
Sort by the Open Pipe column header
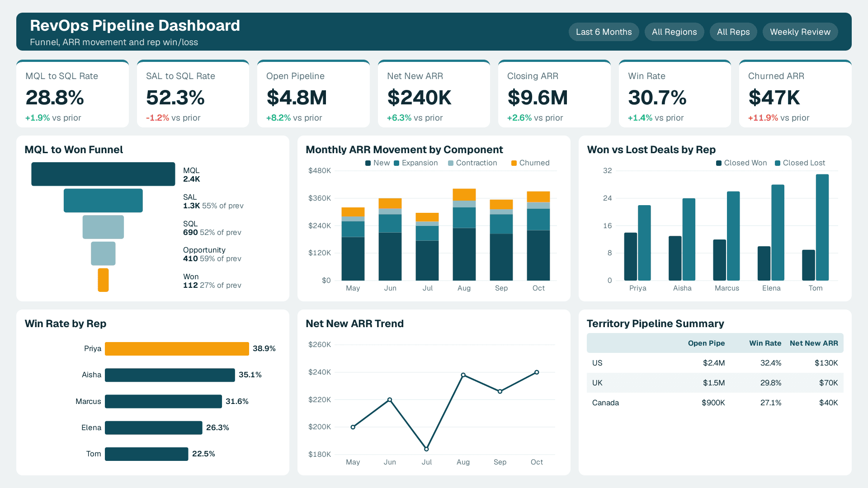coord(706,343)
